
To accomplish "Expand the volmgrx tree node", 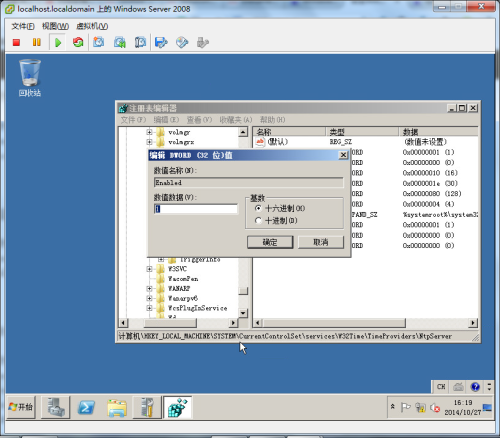I will tap(149, 142).
